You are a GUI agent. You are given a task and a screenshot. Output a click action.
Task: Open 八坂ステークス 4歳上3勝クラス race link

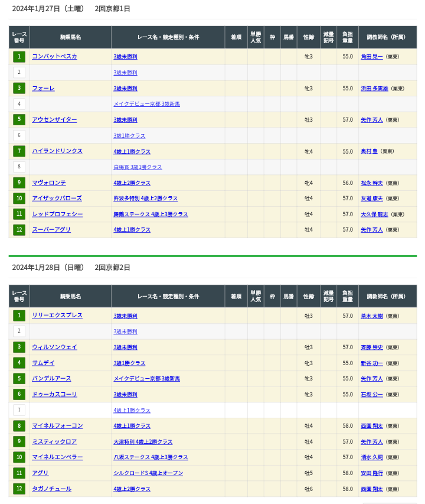(151, 457)
